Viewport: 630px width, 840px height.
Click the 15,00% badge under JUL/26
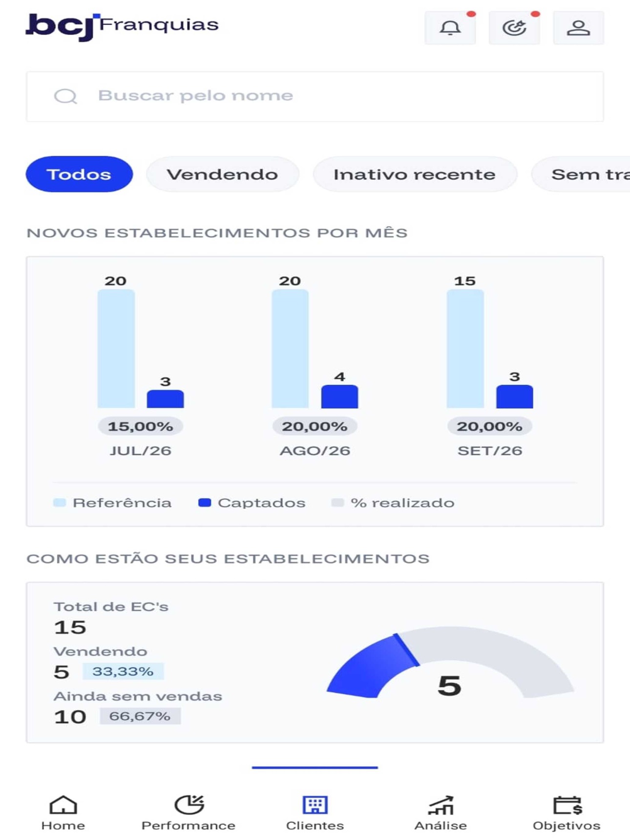[x=141, y=426]
